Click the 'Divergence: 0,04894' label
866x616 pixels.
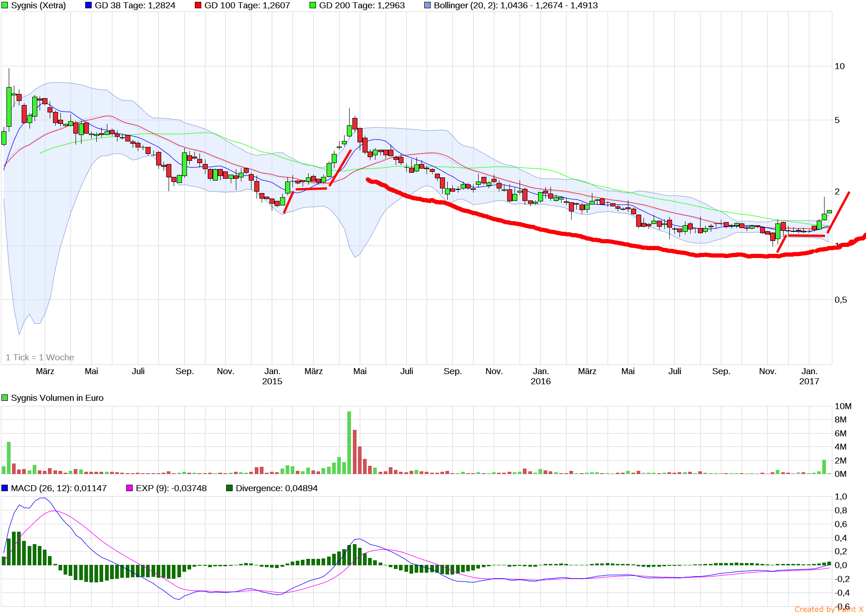pos(277,488)
